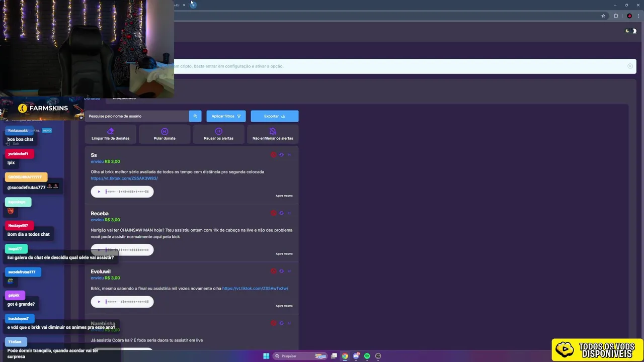Select the donor name Receba
The image size is (644, 362).
[x=100, y=213]
